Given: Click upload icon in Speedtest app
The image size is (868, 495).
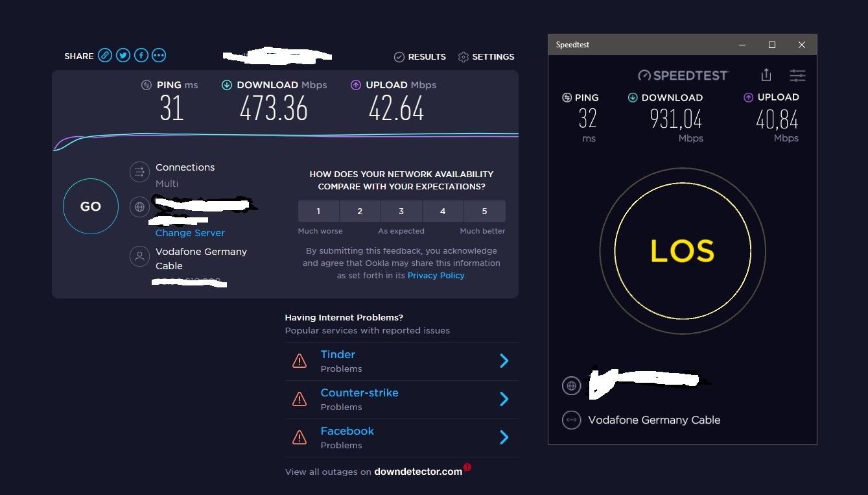Looking at the screenshot, I should point(748,97).
